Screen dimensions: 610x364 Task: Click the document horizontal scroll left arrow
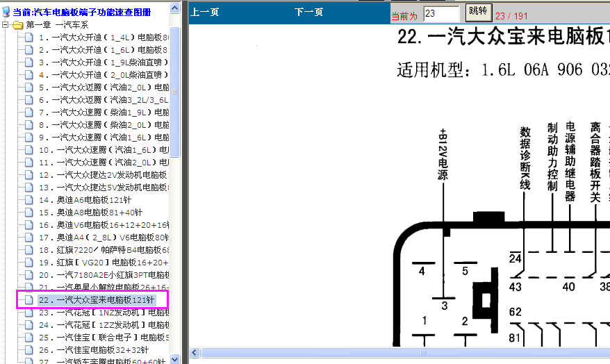(195, 353)
